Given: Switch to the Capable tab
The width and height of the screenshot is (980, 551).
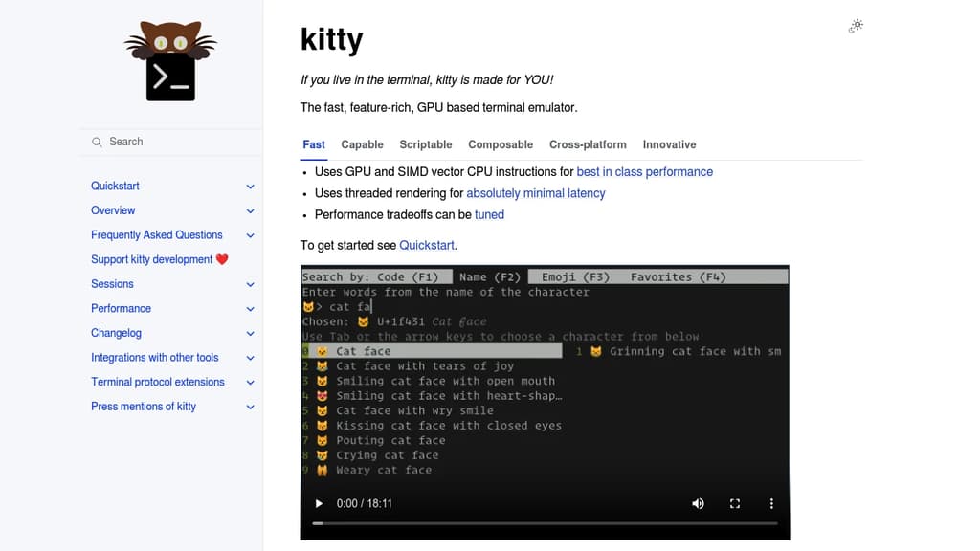Looking at the screenshot, I should [x=362, y=144].
